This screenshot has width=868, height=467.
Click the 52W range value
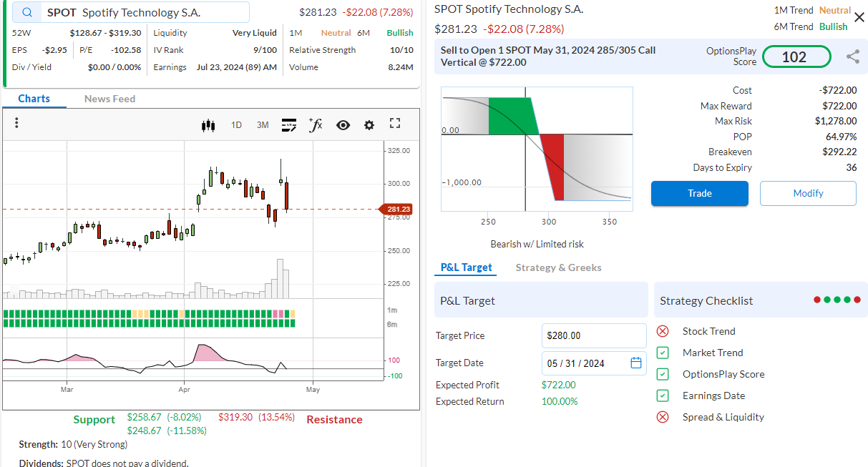[105, 33]
